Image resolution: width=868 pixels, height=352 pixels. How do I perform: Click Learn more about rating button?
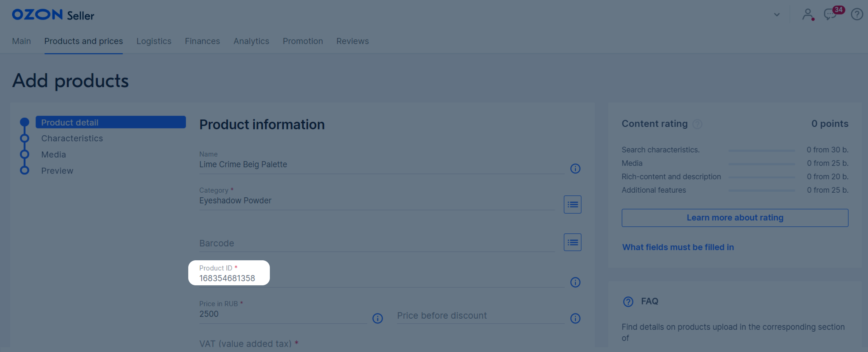tap(734, 218)
